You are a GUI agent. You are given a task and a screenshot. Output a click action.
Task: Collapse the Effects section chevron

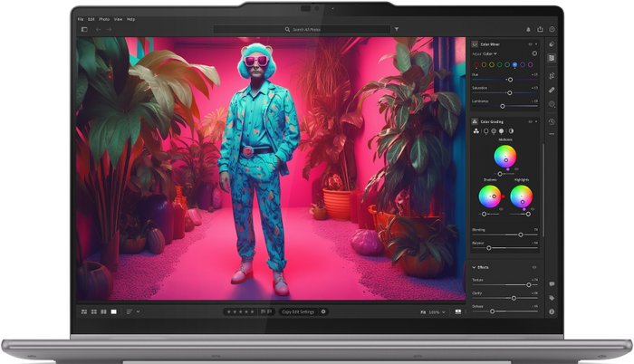(474, 267)
